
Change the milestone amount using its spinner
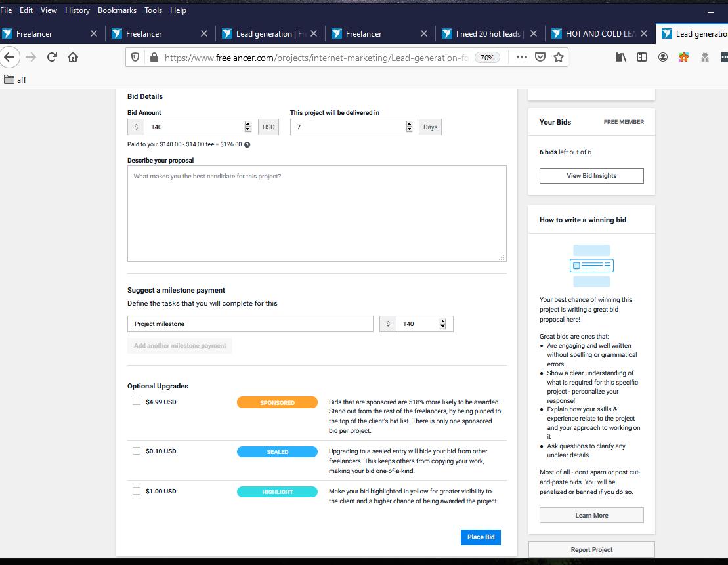tap(442, 324)
